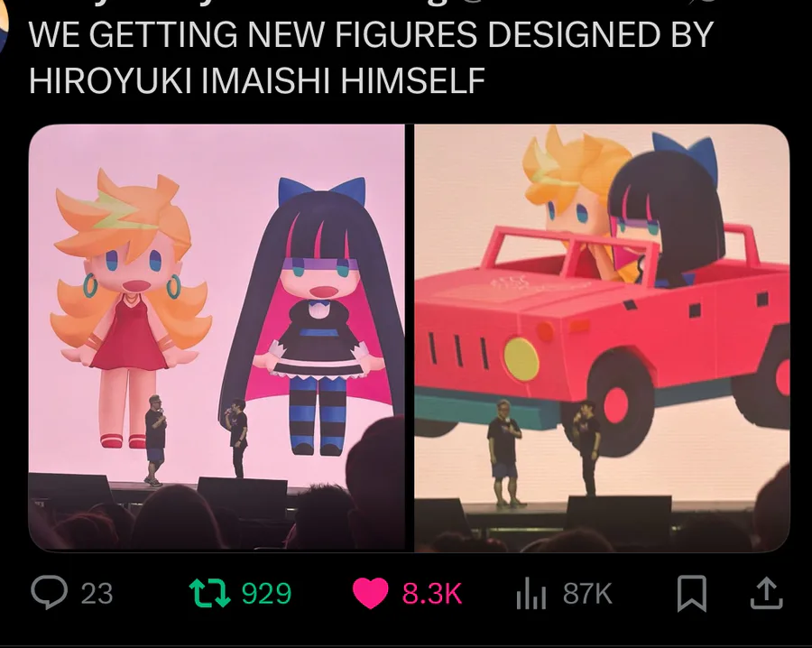Screen dimensions: 812x648
Task: Open the share upload arrow icon
Action: pyautogui.click(x=766, y=593)
